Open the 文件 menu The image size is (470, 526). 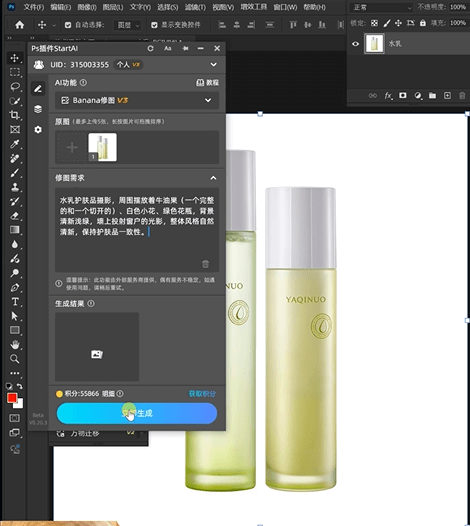pyautogui.click(x=34, y=7)
